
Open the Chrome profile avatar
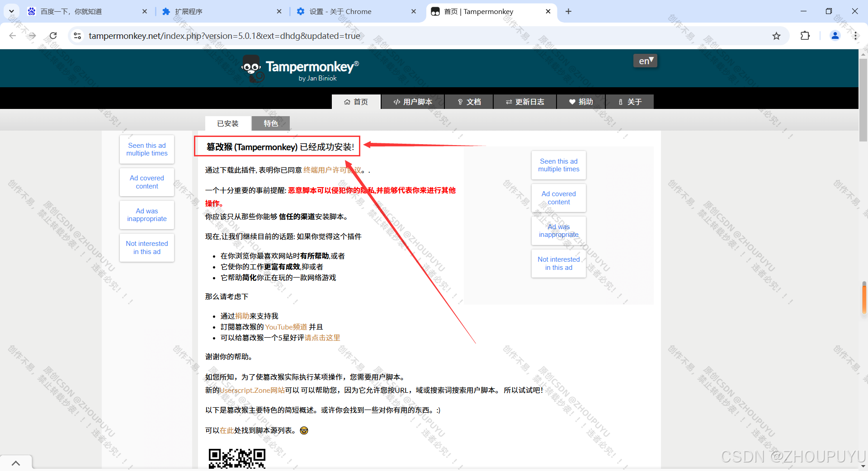835,36
